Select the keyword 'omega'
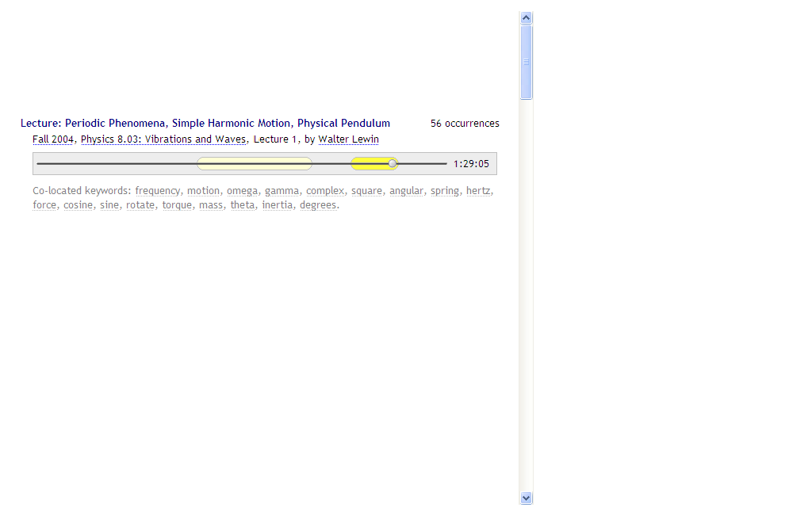Viewport: 812px width, 515px height. (243, 191)
